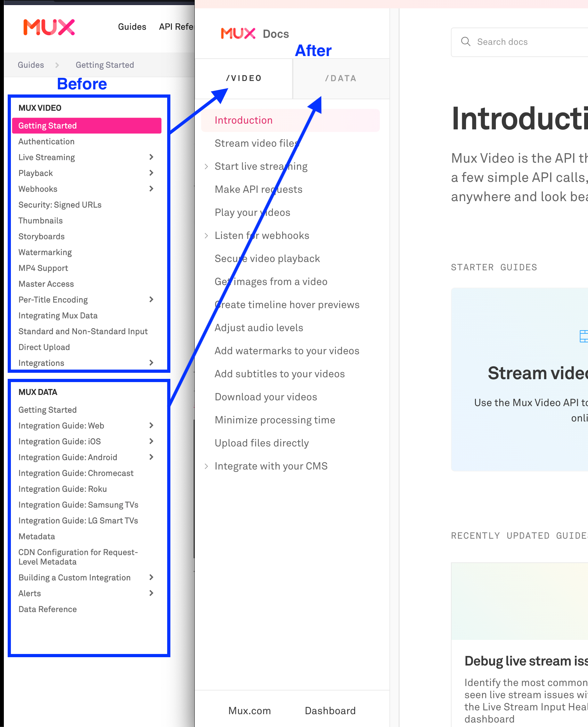Open Integration Guide: Chromecast

click(x=76, y=473)
